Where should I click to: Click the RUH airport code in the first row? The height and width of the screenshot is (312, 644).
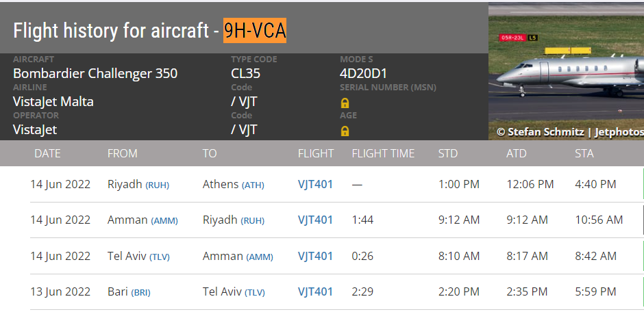[158, 185]
